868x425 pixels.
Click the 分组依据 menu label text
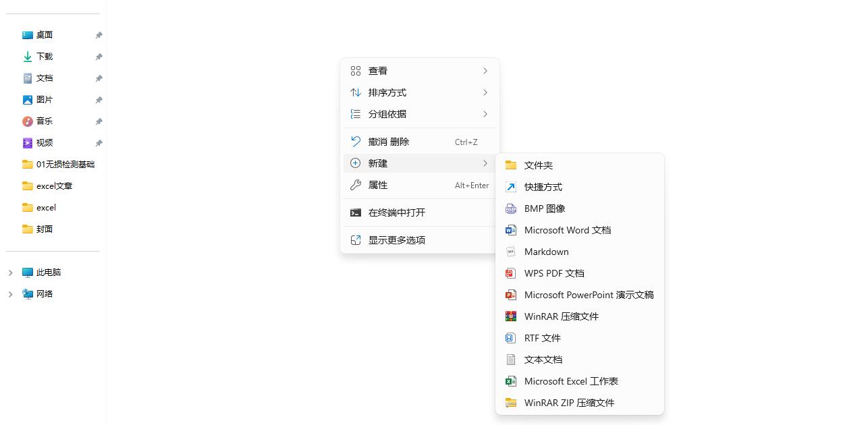click(387, 114)
